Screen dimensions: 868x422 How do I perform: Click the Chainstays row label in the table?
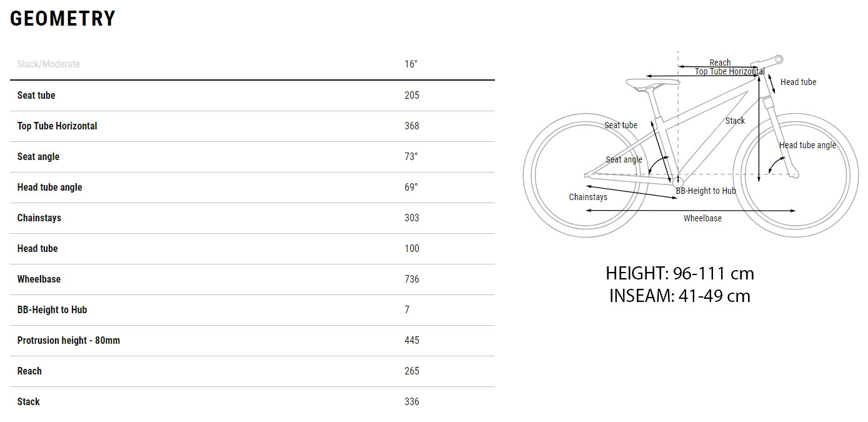coord(39,218)
